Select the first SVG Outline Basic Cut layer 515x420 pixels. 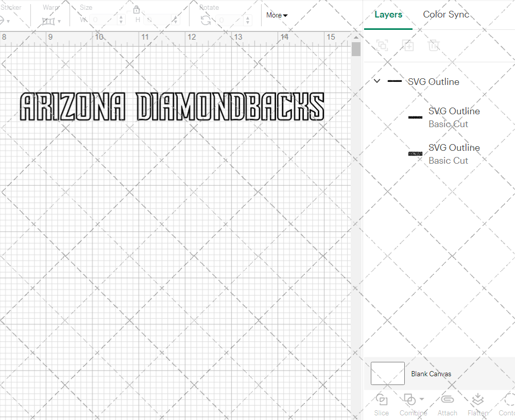tap(454, 117)
